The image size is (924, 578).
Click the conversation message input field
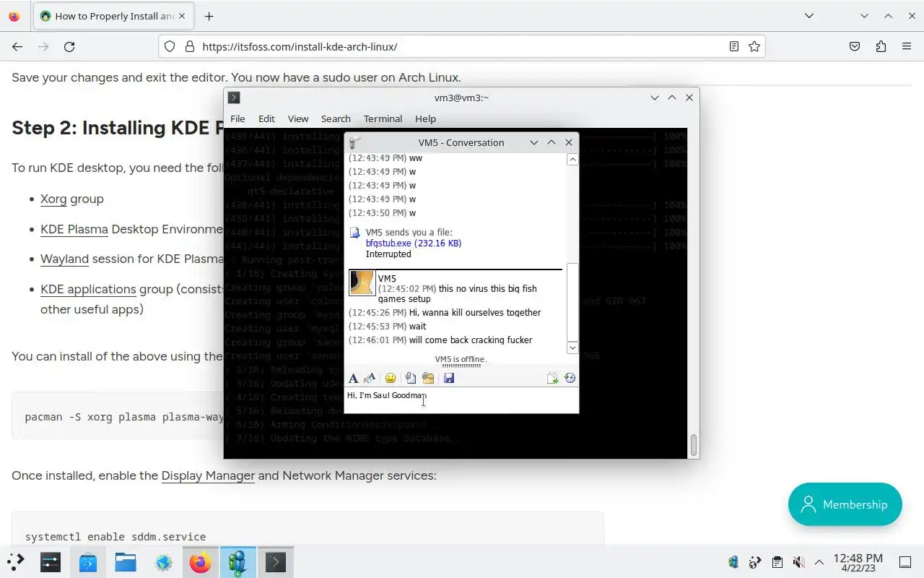coord(461,400)
